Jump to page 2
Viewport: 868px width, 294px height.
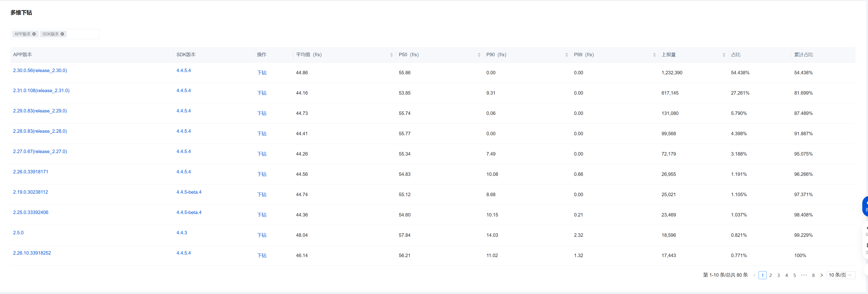[x=771, y=275]
